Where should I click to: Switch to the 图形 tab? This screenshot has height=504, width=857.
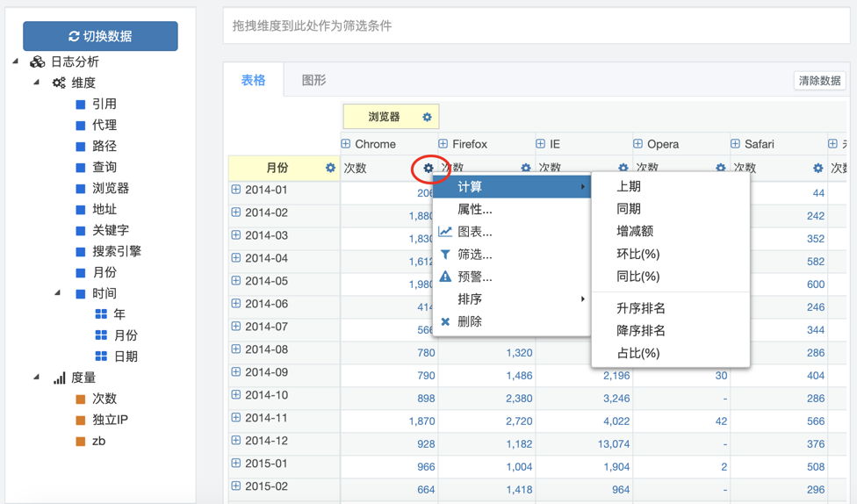coord(313,80)
